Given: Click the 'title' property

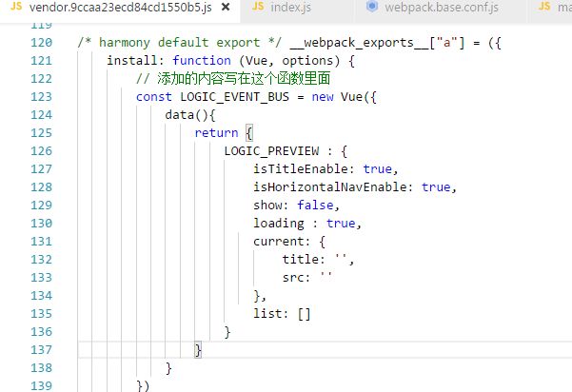Looking at the screenshot, I should coord(300,259).
